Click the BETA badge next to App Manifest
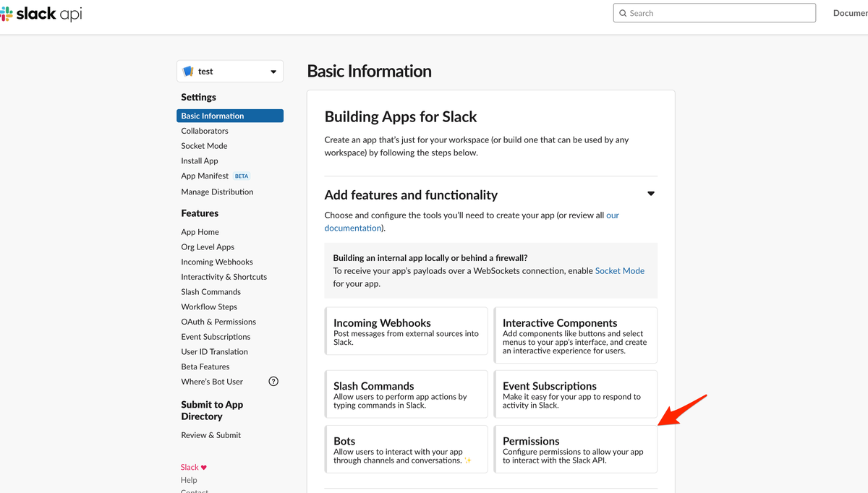The height and width of the screenshot is (493, 868). click(x=242, y=176)
